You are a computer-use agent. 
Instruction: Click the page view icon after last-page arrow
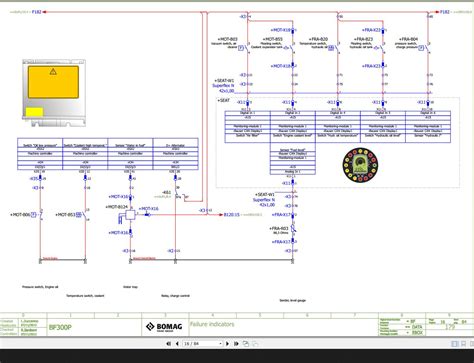[x=246, y=344]
